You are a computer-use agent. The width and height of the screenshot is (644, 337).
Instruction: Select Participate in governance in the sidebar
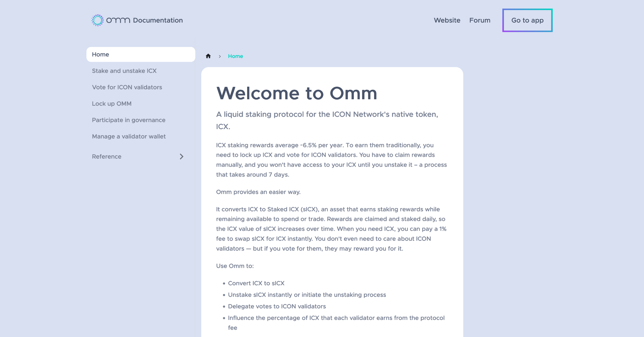coord(129,120)
